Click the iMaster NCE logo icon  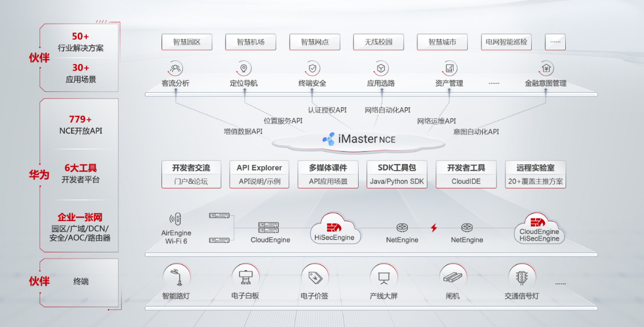329,139
